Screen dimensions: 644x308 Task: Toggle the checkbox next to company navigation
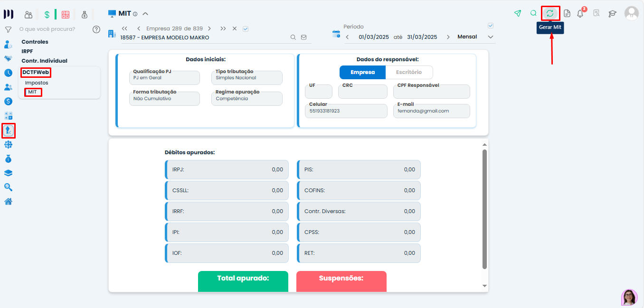246,28
